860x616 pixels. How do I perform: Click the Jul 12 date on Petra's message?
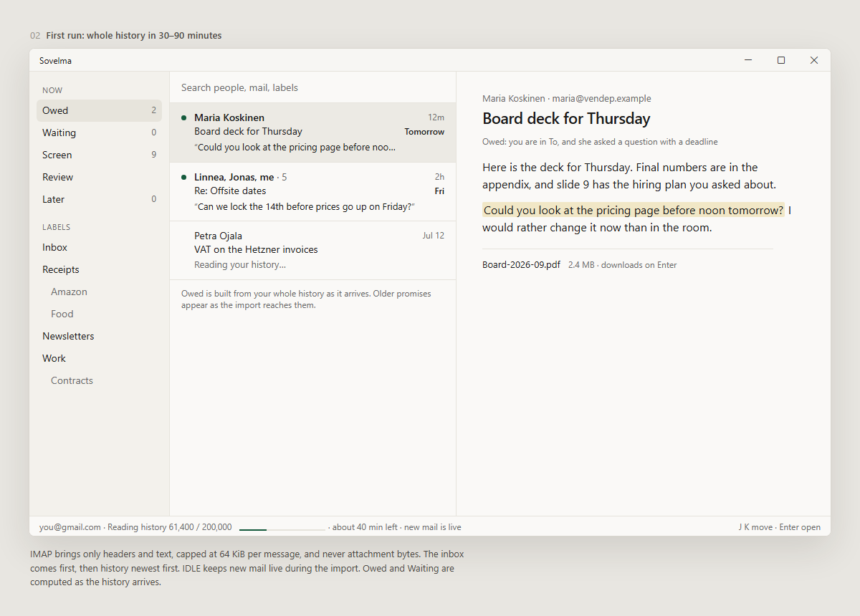click(434, 236)
